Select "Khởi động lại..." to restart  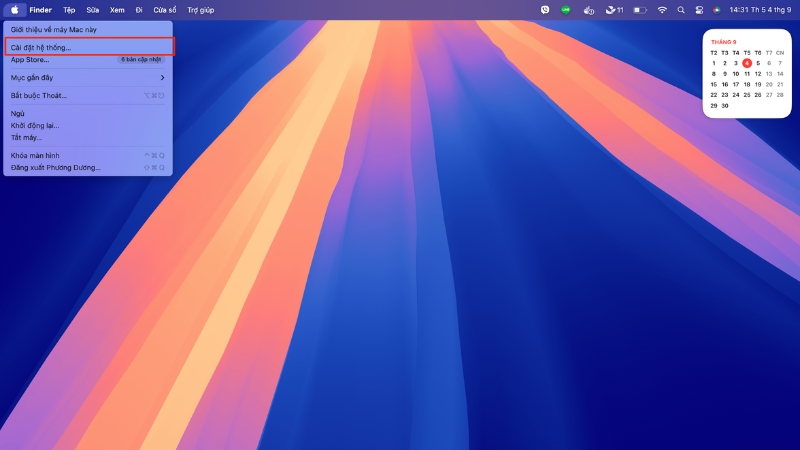[x=35, y=126]
